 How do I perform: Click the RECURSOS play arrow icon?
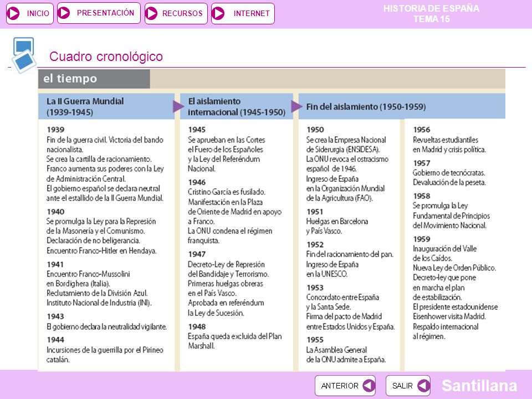pyautogui.click(x=151, y=13)
